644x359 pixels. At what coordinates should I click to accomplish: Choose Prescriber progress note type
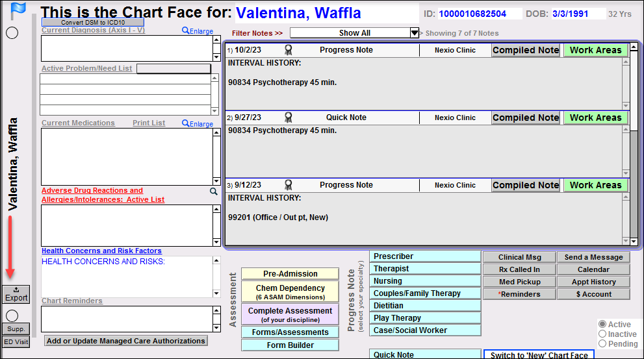pyautogui.click(x=425, y=256)
